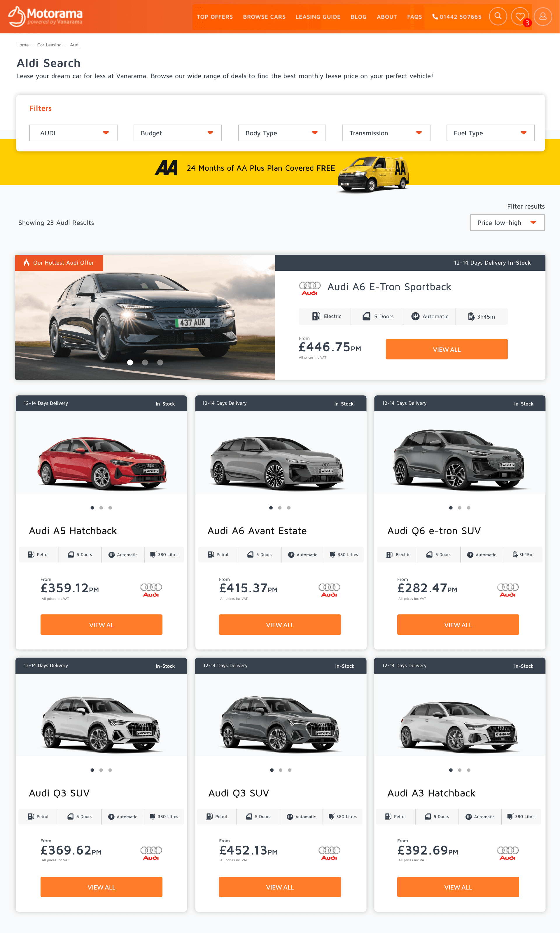Expand the Budget filter dropdown
Image resolution: width=560 pixels, height=933 pixels.
pos(177,133)
